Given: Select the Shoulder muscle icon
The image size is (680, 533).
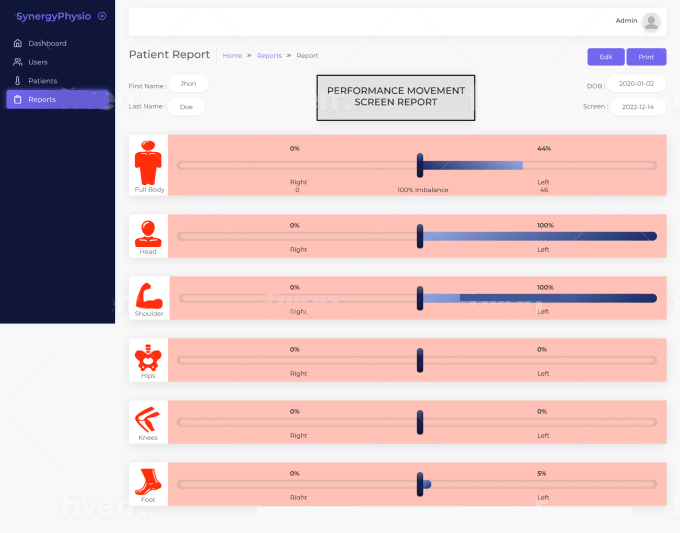Looking at the screenshot, I should pos(148,294).
